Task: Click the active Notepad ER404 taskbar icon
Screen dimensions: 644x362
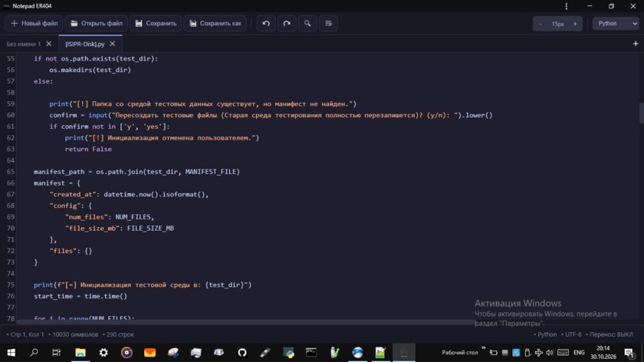Action: click(x=404, y=353)
